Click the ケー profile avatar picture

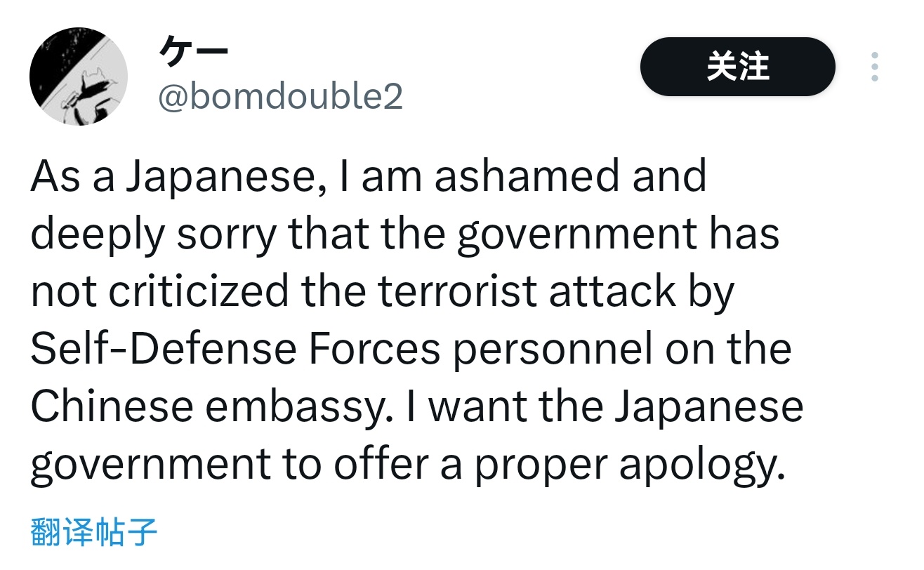(x=79, y=77)
